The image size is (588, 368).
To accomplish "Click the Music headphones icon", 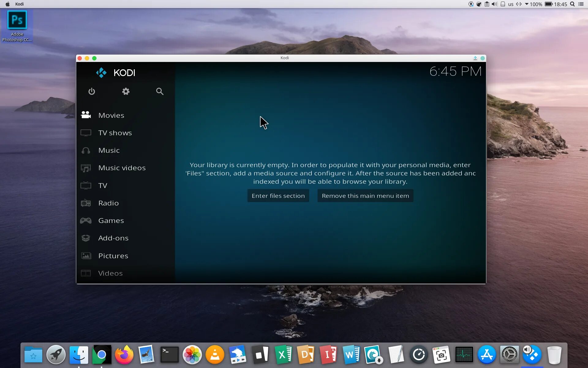I will pos(86,150).
